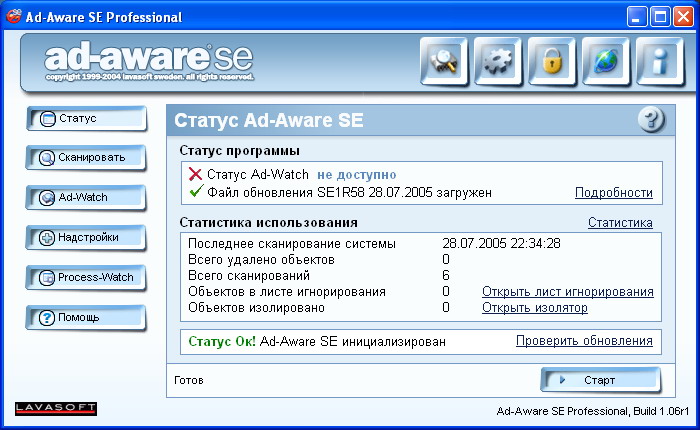Open the scan magnifier icon in top toolbar
This screenshot has height=430, width=700.
tap(445, 62)
